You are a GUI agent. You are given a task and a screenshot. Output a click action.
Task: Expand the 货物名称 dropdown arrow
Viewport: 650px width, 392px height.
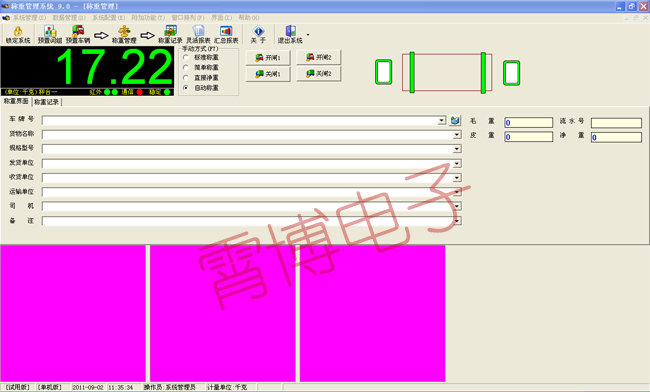tap(457, 135)
